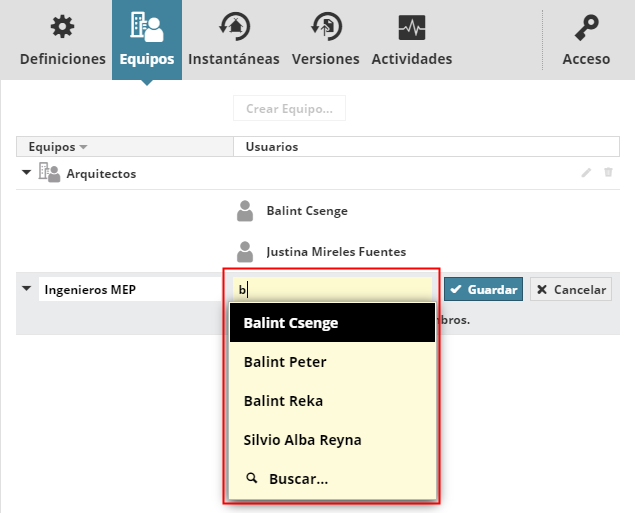
Task: Click the pencil edit icon for Arquitectos
Action: pos(586,173)
